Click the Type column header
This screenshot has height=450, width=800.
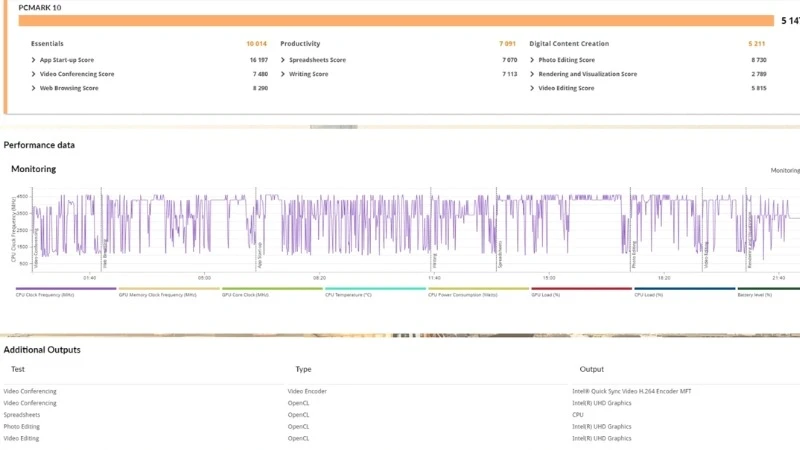[303, 369]
